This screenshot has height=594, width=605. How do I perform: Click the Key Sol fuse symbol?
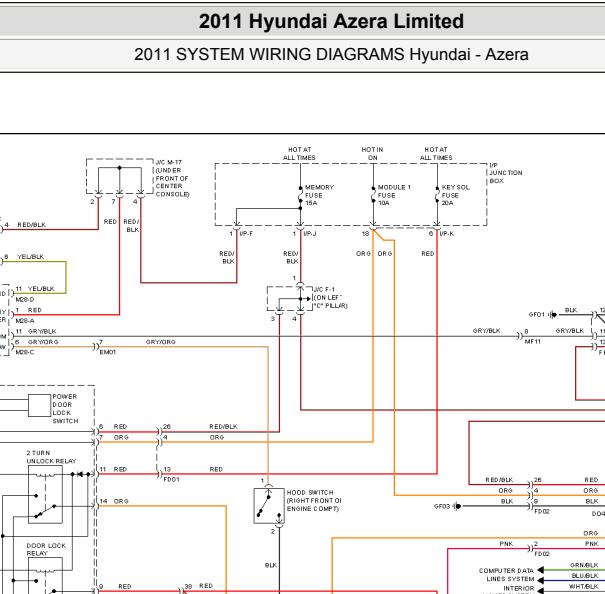click(x=437, y=195)
